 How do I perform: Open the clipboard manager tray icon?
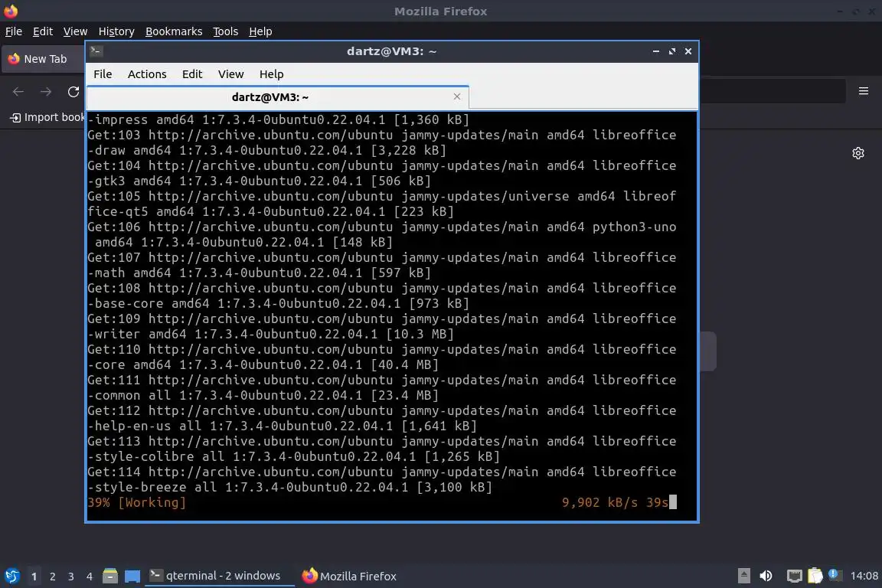click(x=815, y=576)
